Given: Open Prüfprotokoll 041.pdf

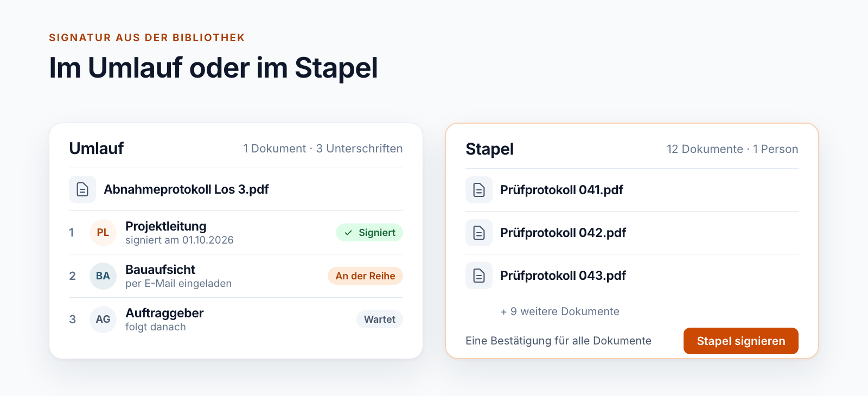Looking at the screenshot, I should (x=561, y=190).
